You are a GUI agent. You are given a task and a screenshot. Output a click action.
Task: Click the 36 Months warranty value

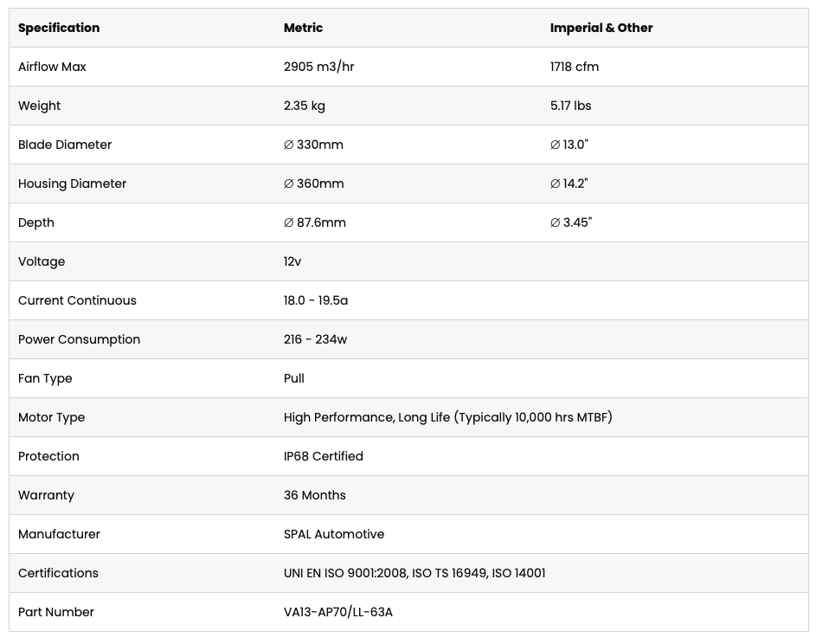click(x=315, y=495)
